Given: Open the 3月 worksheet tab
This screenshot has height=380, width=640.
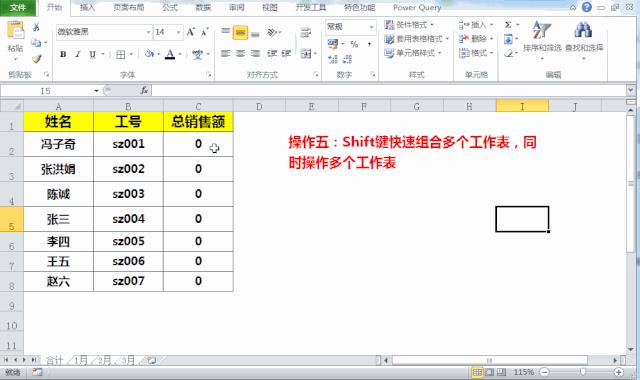Looking at the screenshot, I should [x=127, y=360].
